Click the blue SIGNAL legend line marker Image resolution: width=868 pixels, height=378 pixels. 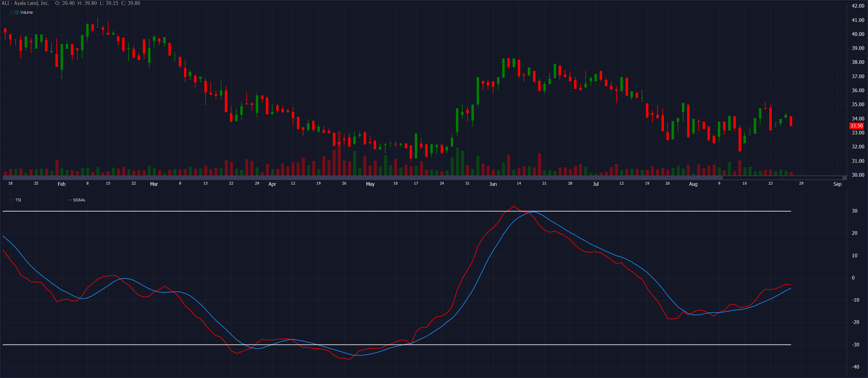[x=70, y=200]
